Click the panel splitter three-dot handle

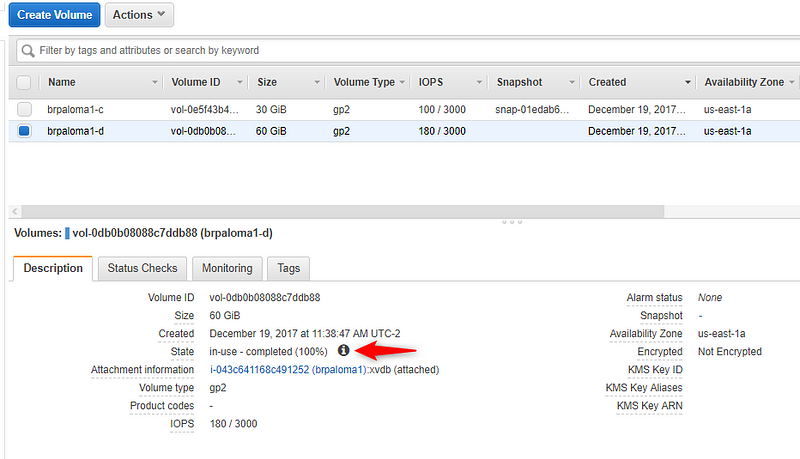[512, 222]
